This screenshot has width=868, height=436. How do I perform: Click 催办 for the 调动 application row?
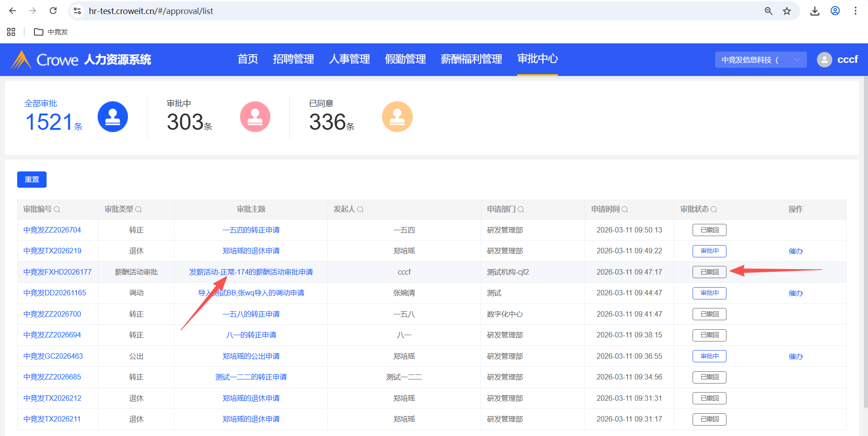[x=796, y=293]
